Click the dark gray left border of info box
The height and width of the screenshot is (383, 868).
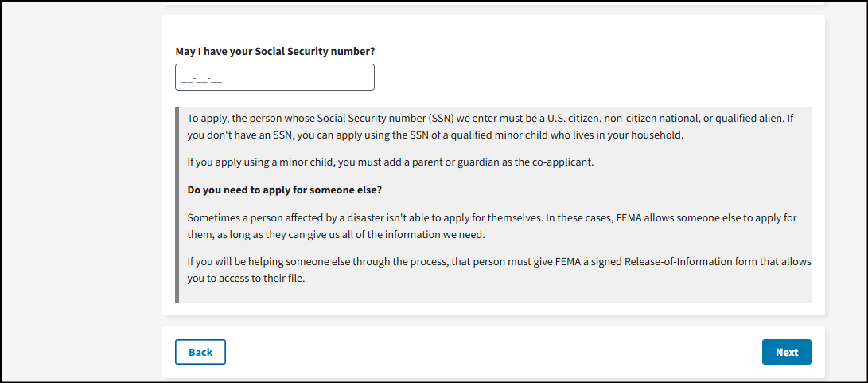pos(177,205)
